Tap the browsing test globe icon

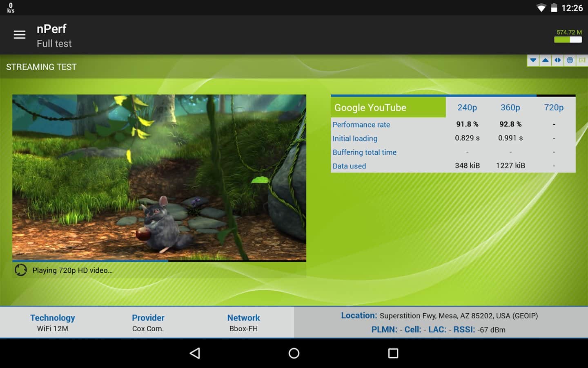[x=570, y=60]
